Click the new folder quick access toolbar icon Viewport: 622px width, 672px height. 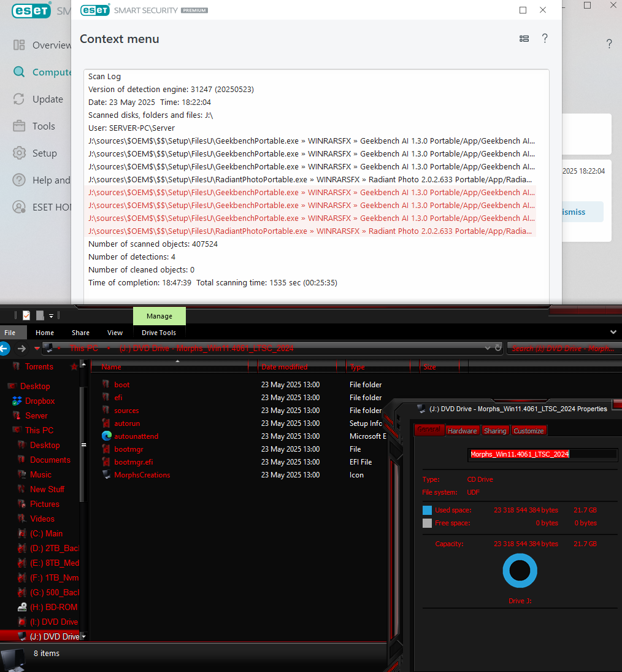click(40, 315)
